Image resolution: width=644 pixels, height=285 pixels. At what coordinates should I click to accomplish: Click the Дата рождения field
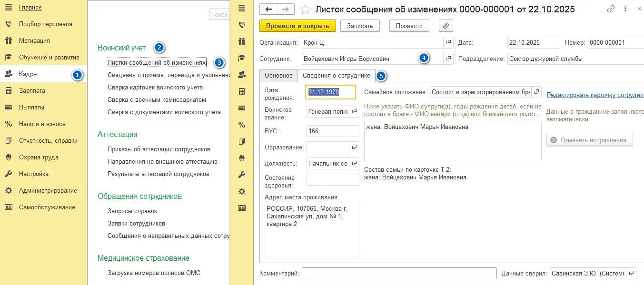coord(330,92)
